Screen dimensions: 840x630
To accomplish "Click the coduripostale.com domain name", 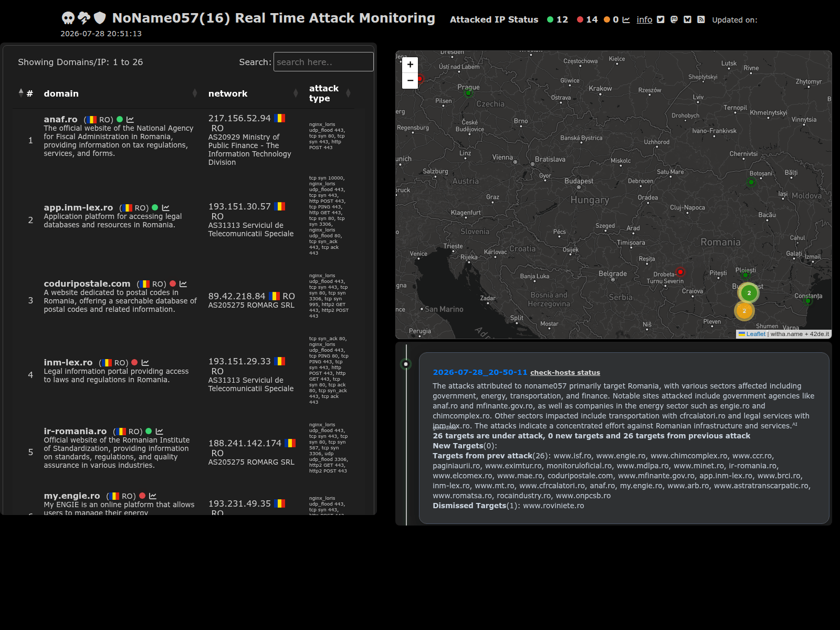I will coord(87,284).
